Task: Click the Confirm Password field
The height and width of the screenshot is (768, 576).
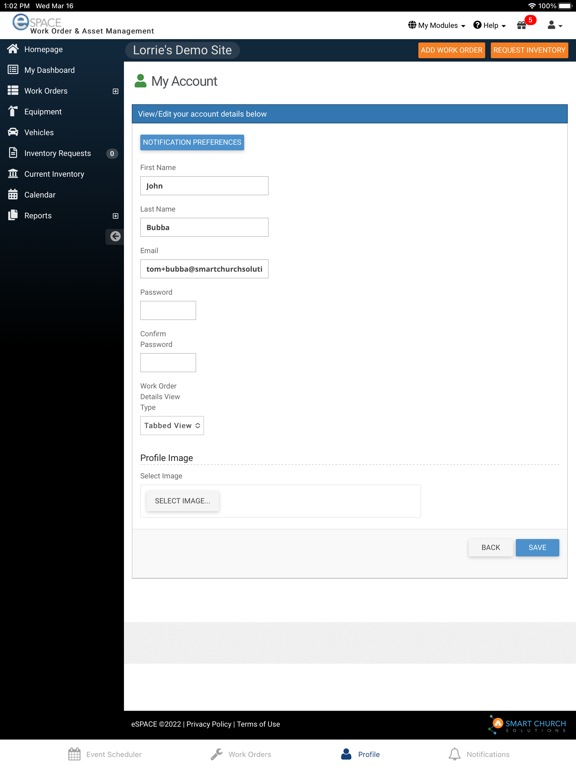Action: [168, 362]
